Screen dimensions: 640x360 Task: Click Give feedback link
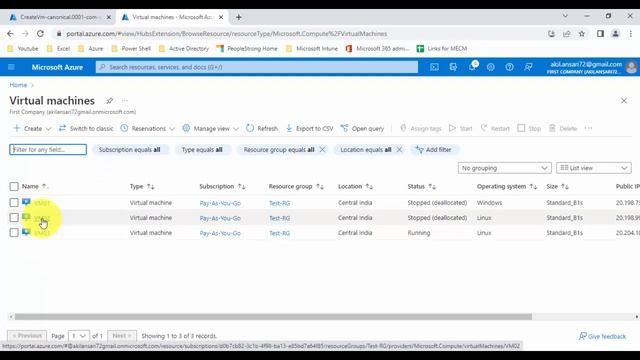point(602,336)
